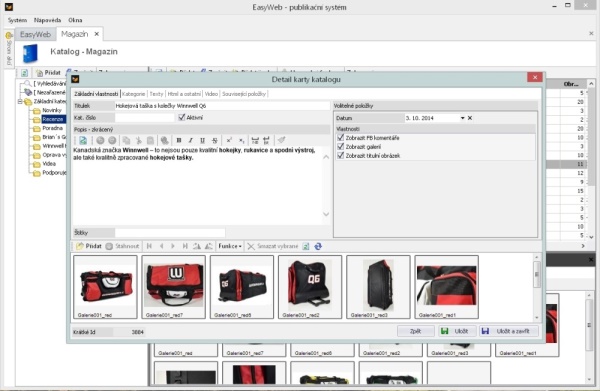Select the Galerie001_red1 thumbnail in dialog

[x=447, y=287]
